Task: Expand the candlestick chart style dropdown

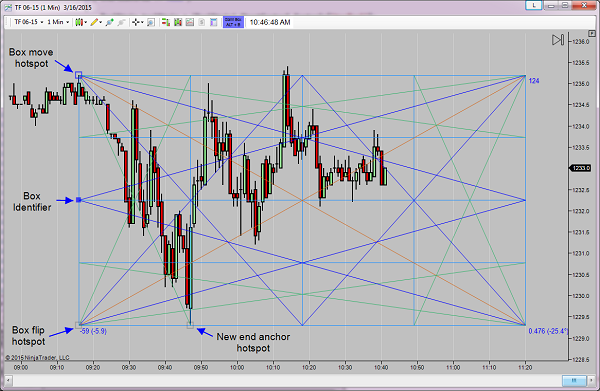Action: [80, 22]
